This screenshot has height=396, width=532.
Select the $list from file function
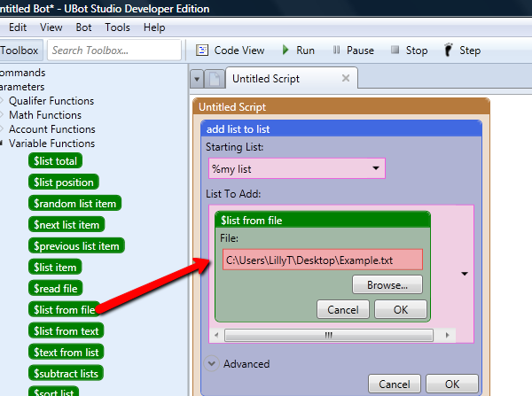point(64,309)
